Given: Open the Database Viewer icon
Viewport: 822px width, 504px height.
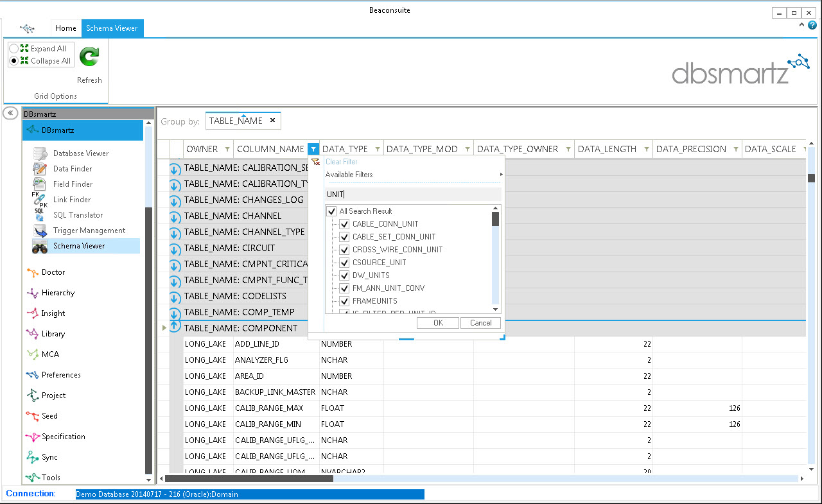Looking at the screenshot, I should pyautogui.click(x=40, y=153).
